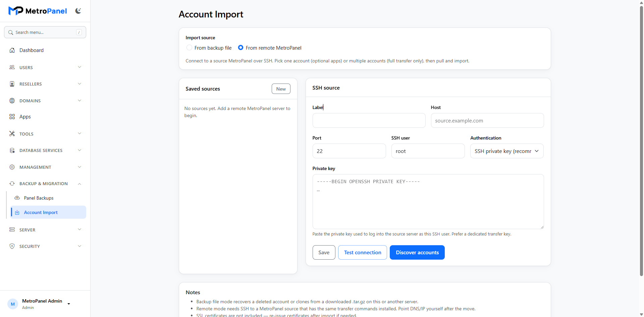
Task: Click the Security shield icon
Action: 12,246
